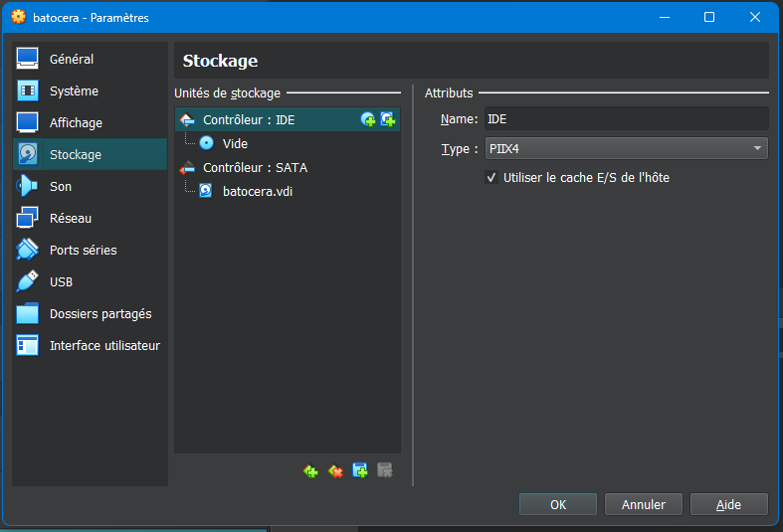The image size is (783, 532).
Task: Add optical drive to IDE controller
Action: (x=368, y=119)
